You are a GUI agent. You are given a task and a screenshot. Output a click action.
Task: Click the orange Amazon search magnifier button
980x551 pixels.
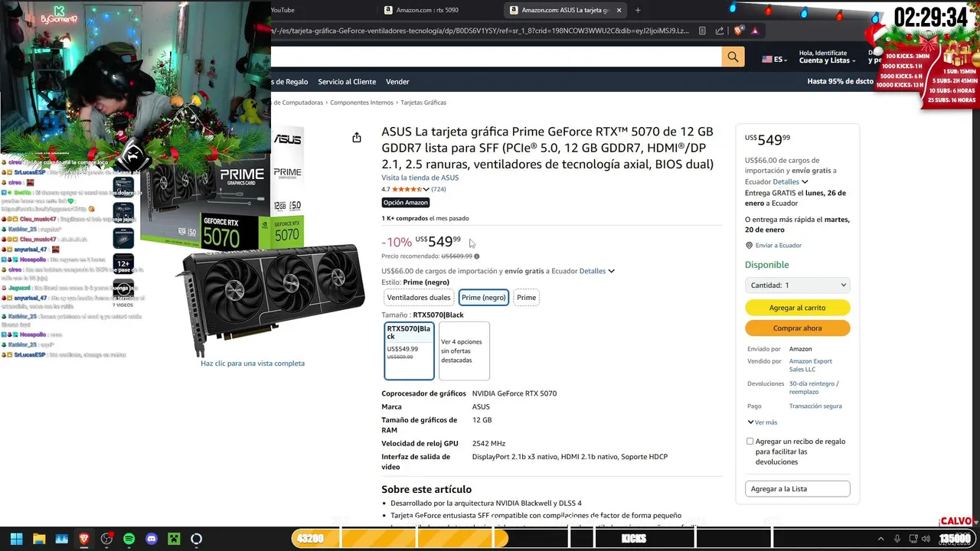[733, 57]
